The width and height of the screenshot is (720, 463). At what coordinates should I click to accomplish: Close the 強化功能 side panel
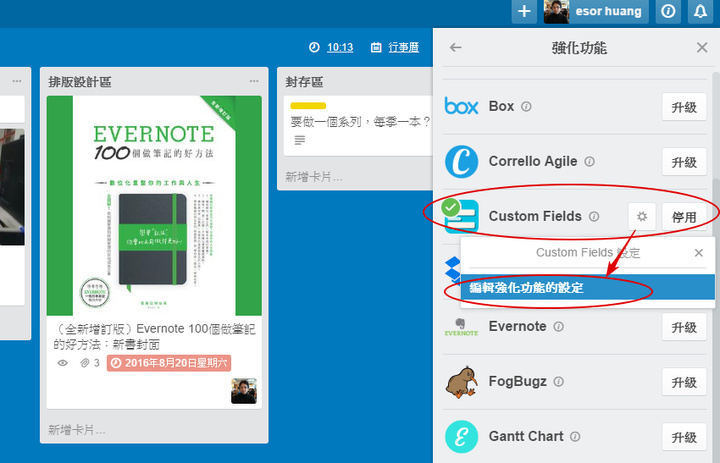702,47
